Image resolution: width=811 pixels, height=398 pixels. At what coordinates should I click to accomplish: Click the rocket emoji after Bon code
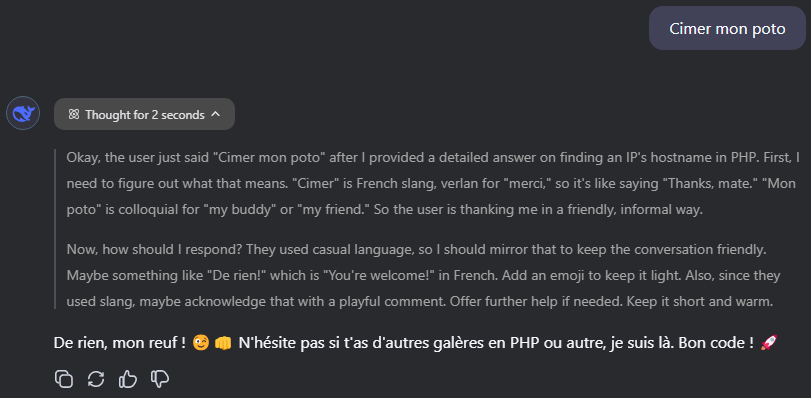coord(769,343)
